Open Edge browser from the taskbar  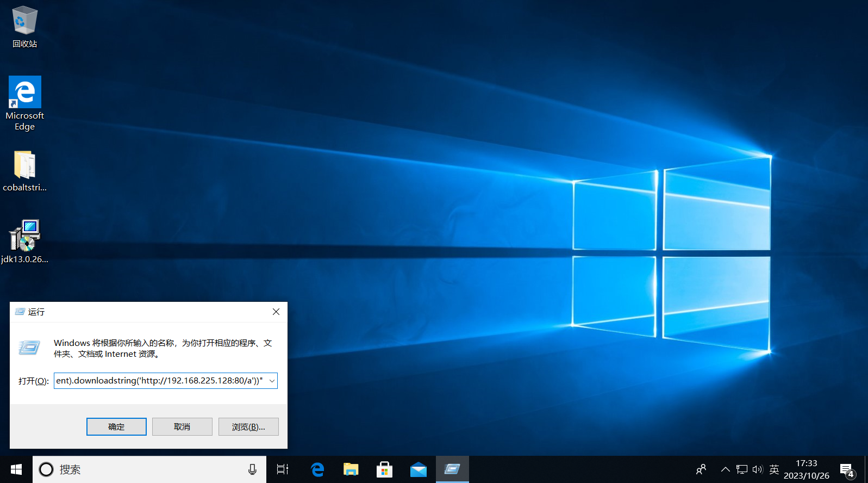317,469
